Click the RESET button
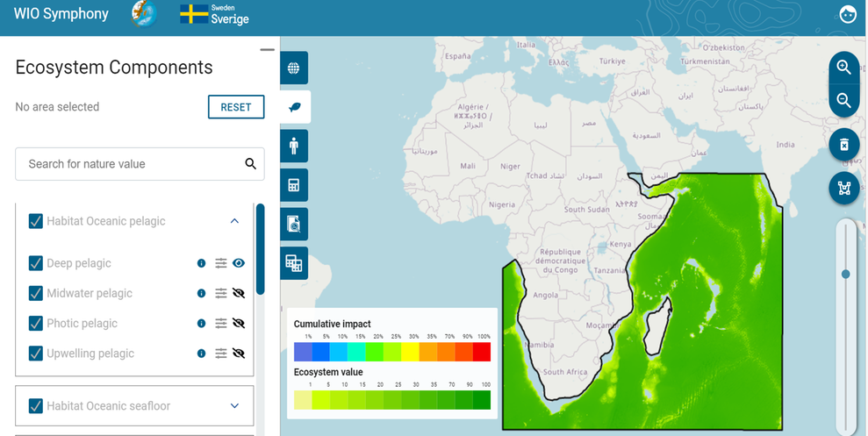 point(236,107)
